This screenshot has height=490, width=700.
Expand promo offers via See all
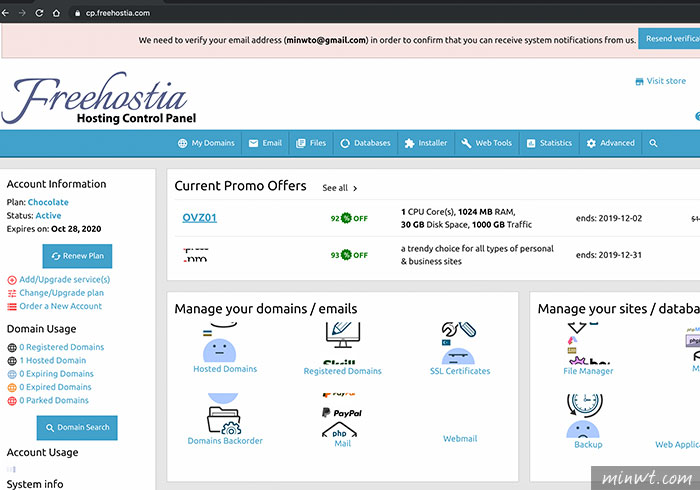coord(340,188)
